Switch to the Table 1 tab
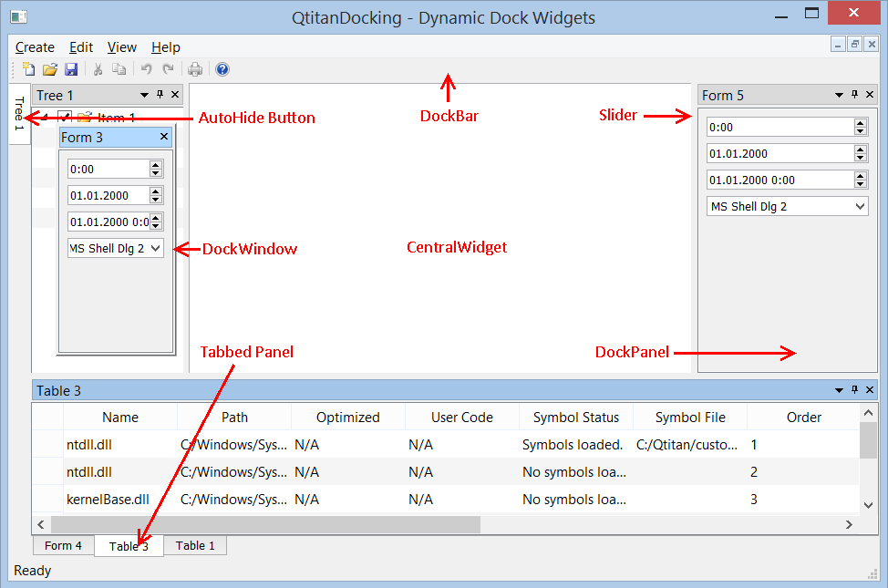Viewport: 888px width, 588px height. [x=195, y=545]
